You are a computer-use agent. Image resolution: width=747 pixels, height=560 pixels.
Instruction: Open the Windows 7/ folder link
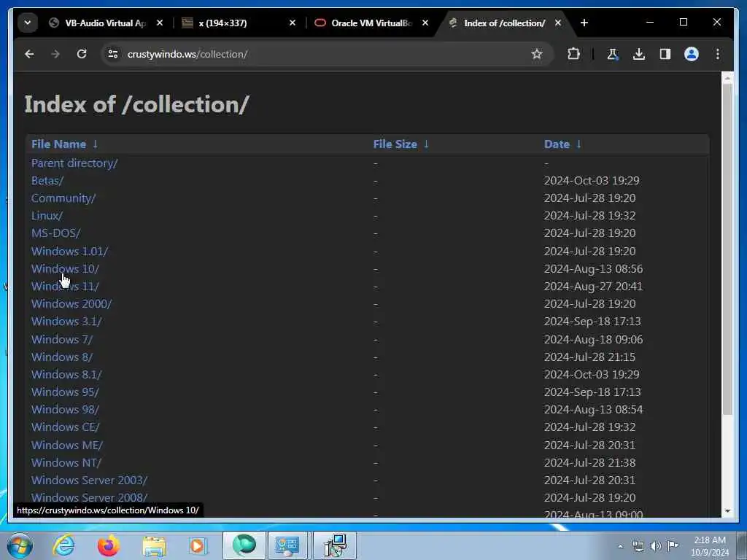[x=62, y=340]
